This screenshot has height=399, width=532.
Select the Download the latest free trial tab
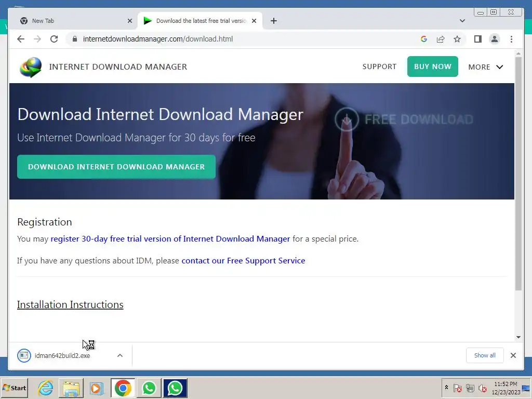pyautogui.click(x=200, y=21)
